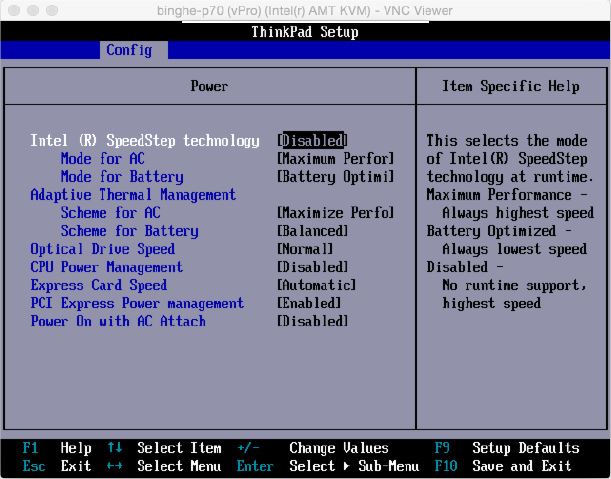Open the [Maximize Perfo] value
This screenshot has width=611, height=479.
[x=336, y=213]
